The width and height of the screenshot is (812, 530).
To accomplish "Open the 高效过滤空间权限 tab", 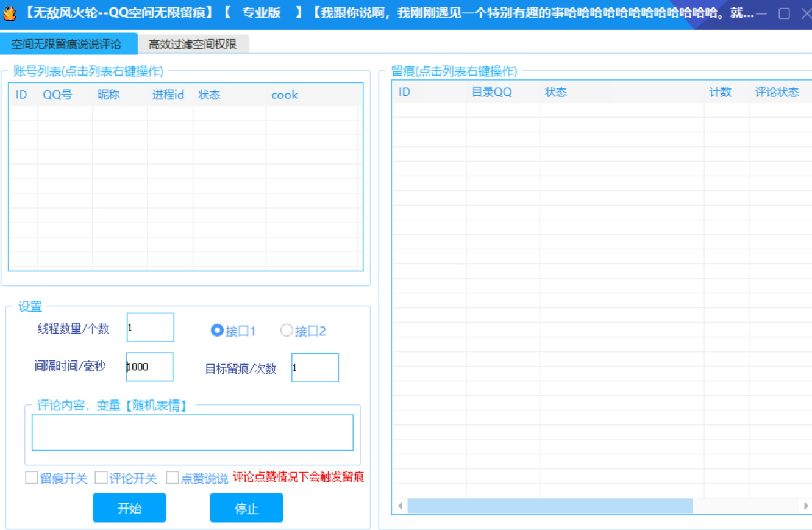I will point(192,45).
